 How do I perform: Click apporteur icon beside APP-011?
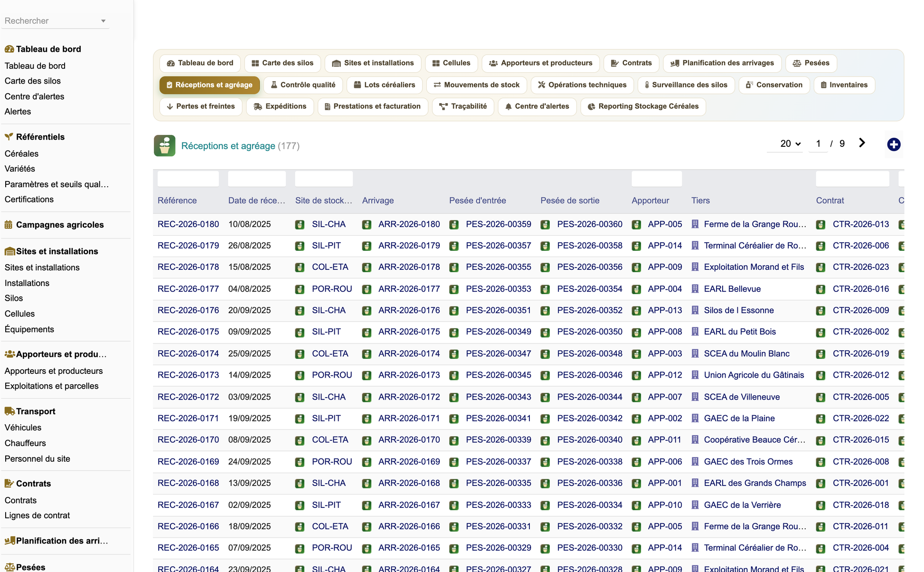636,440
